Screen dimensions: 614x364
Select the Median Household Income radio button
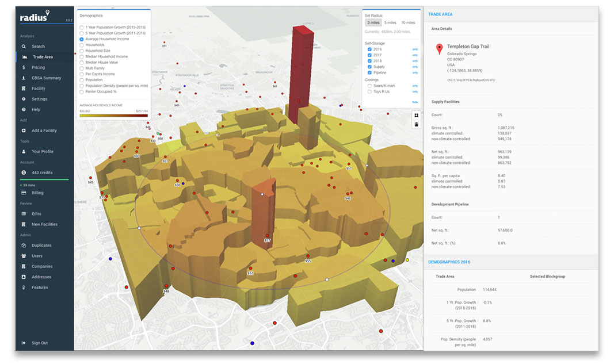point(82,56)
